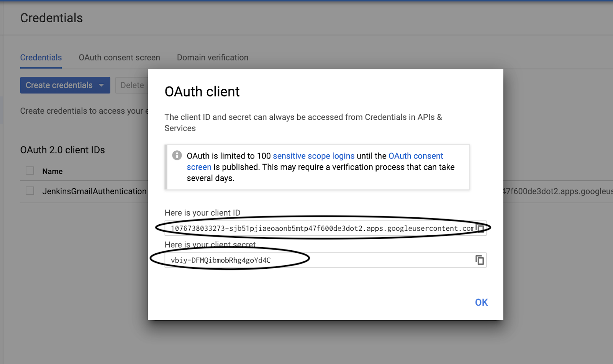Click the info icon in the OAuth notice
Screen dimensions: 613x364
[x=177, y=155]
